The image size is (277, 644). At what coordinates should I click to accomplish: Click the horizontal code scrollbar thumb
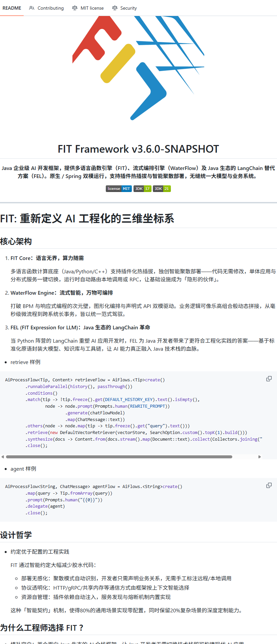point(119,457)
